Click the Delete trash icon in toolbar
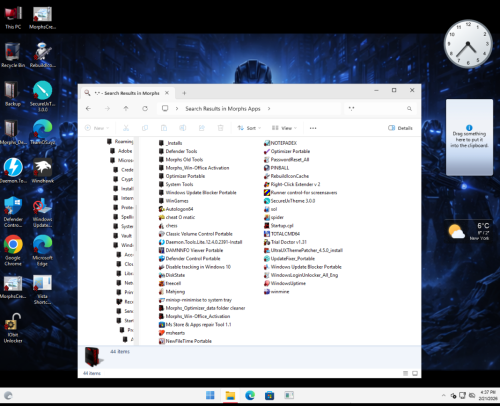Viewport: 500px width, 406px height. pos(220,128)
